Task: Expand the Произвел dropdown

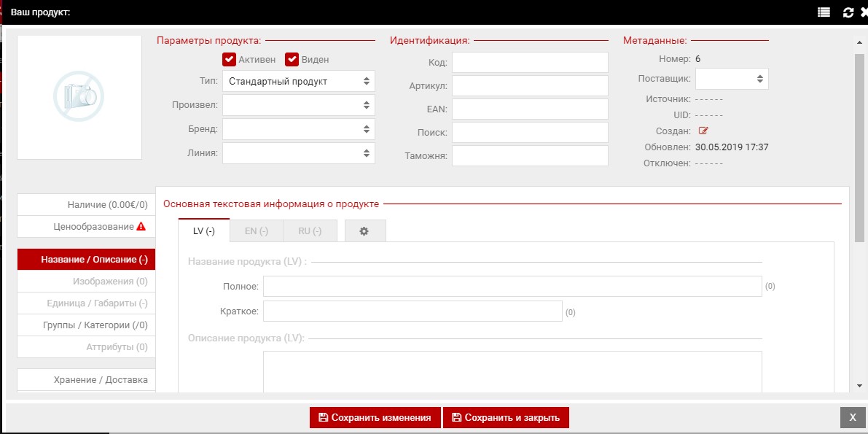Action: [299, 105]
